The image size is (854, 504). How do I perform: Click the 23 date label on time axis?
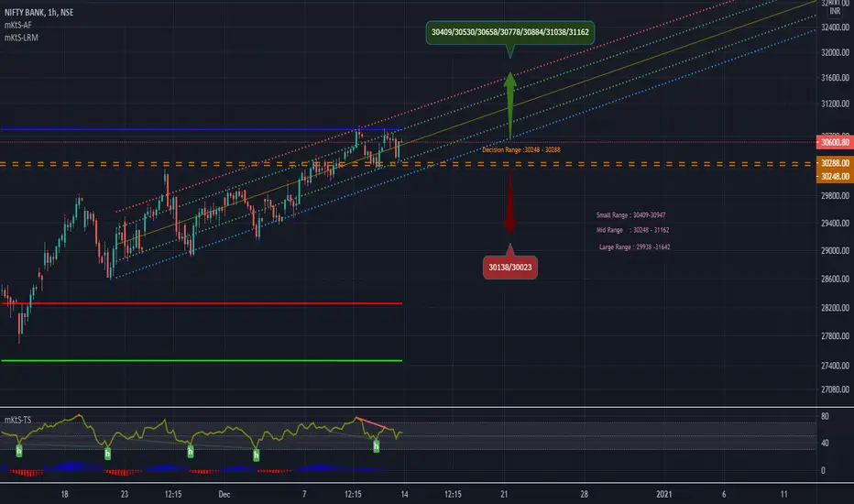(x=125, y=494)
